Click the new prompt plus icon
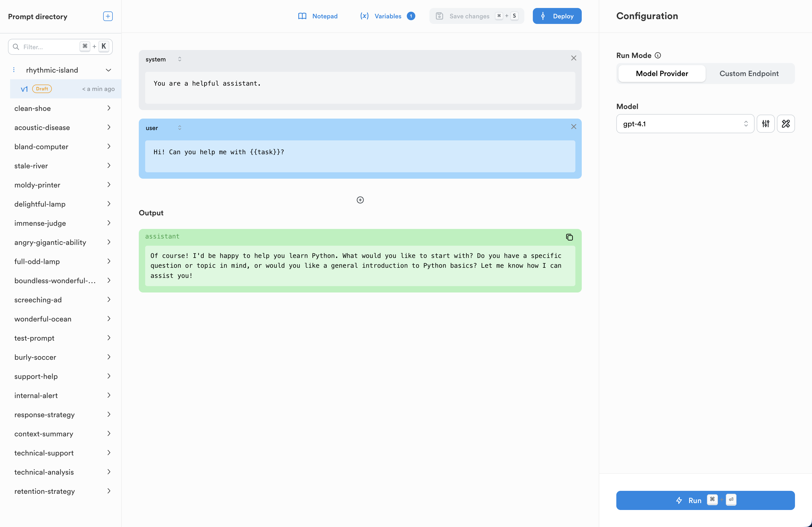The image size is (812, 527). (108, 16)
